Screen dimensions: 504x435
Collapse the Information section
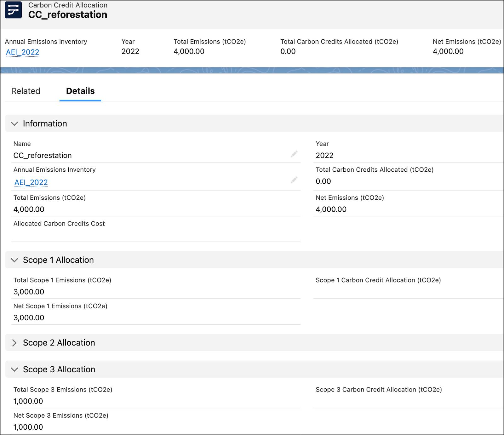tap(14, 124)
